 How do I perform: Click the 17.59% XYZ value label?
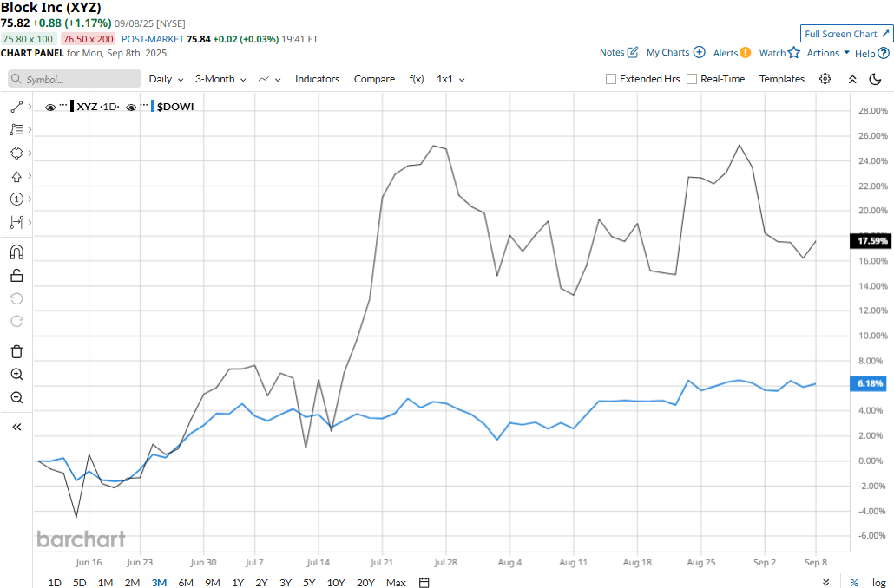click(x=870, y=241)
